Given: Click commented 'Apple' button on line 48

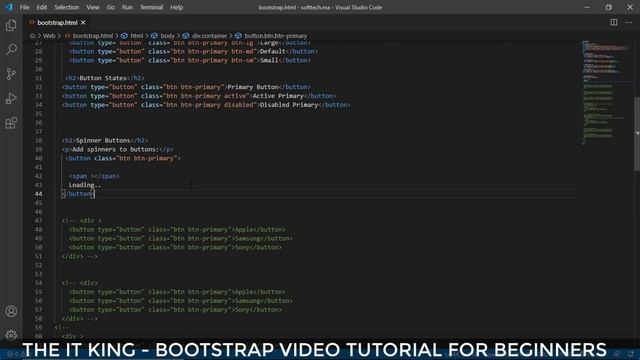Looking at the screenshot, I should coord(177,229).
